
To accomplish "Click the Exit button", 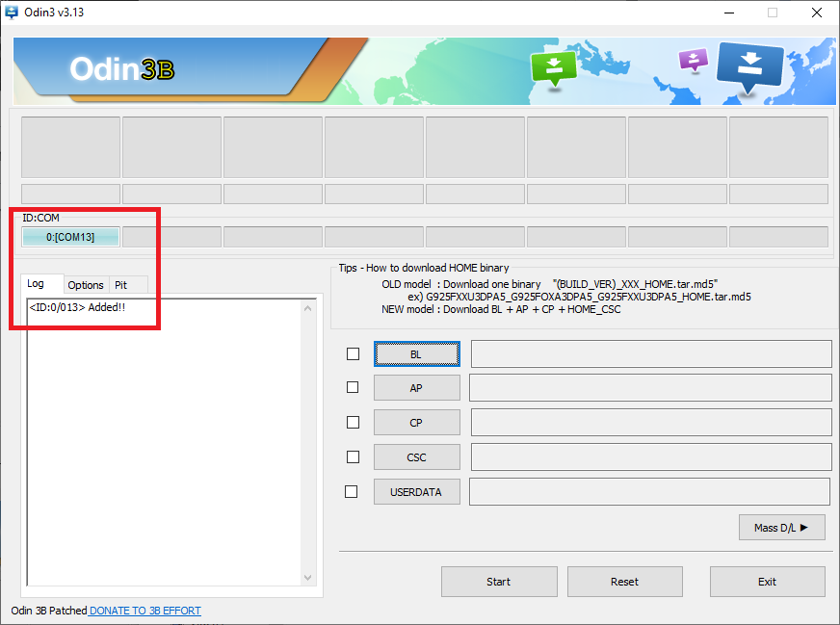I will point(768,582).
